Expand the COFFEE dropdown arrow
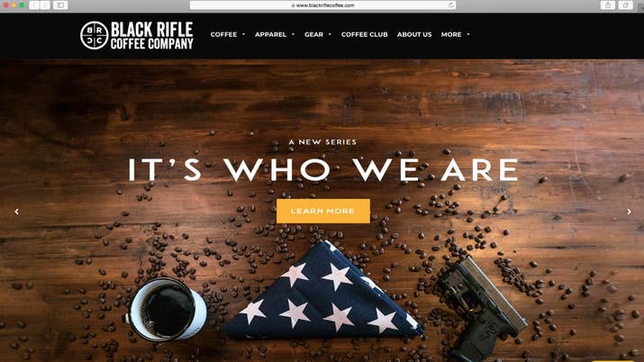 click(x=243, y=34)
